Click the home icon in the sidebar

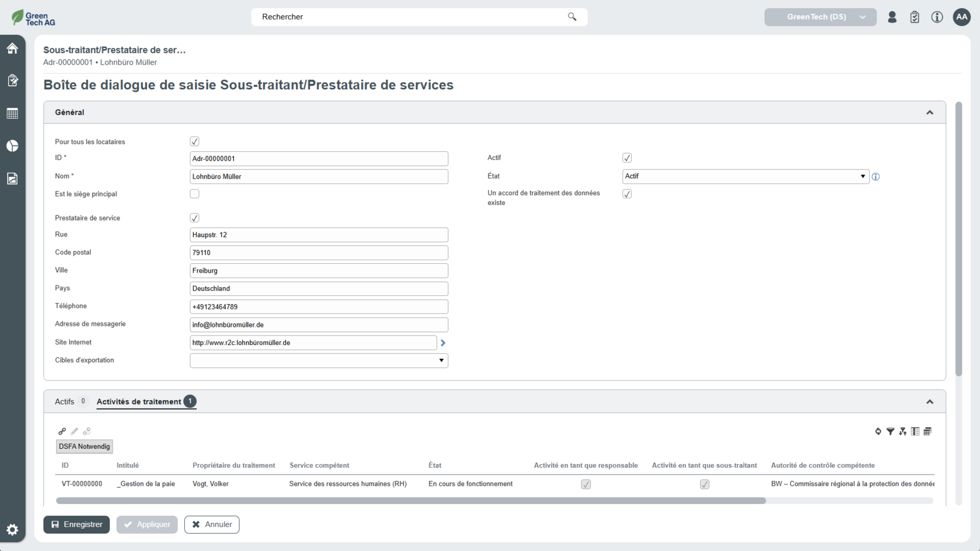(x=12, y=48)
